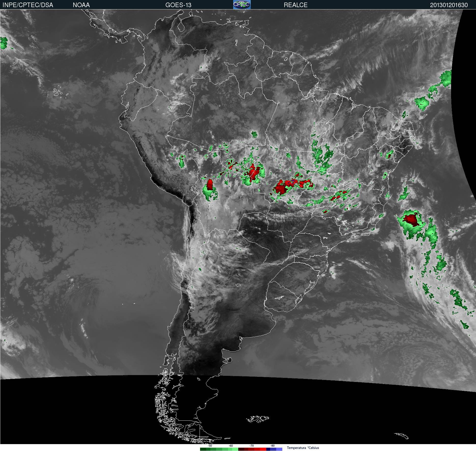Click the -80 label on temperature scale
The height and width of the screenshot is (451, 476).
coord(272,446)
